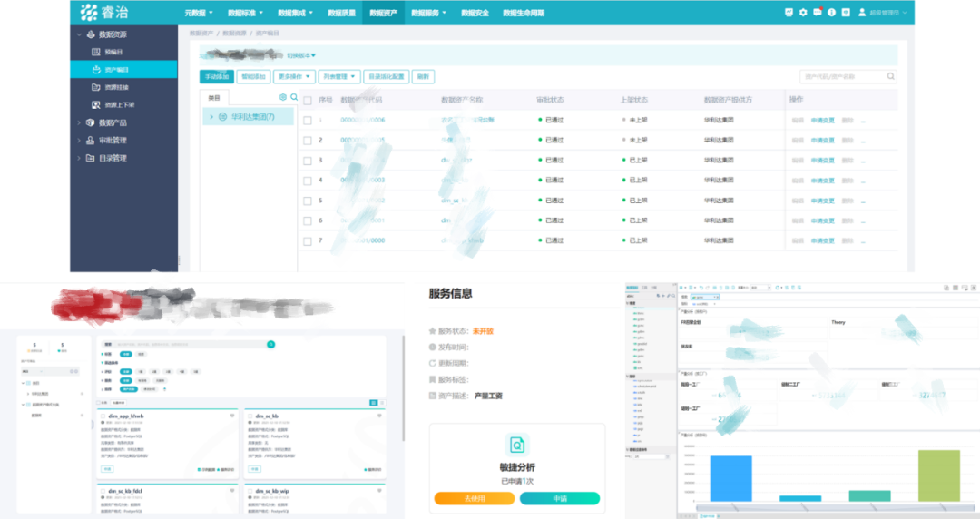Click the 手动添加 button
The width and height of the screenshot is (980, 519).
point(217,77)
